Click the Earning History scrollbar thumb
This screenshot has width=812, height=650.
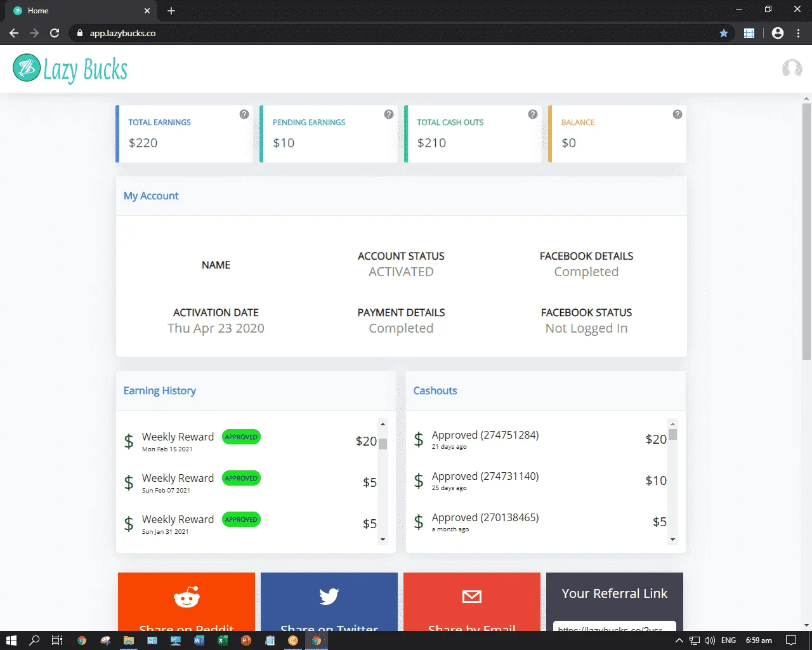[x=383, y=444]
